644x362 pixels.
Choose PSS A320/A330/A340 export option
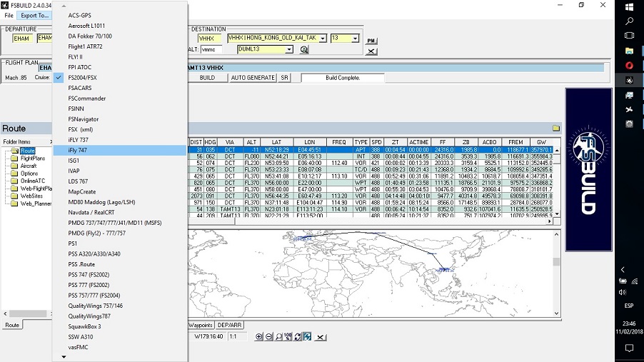[121, 254]
